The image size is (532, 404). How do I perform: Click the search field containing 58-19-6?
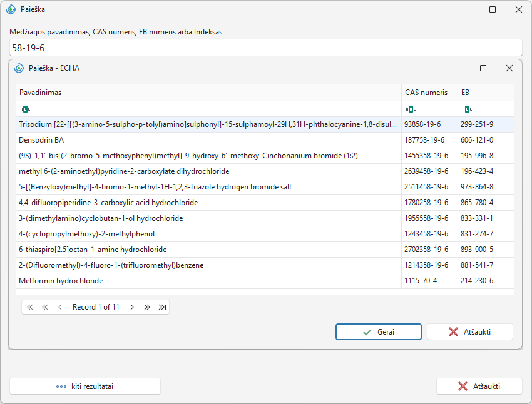(x=265, y=48)
